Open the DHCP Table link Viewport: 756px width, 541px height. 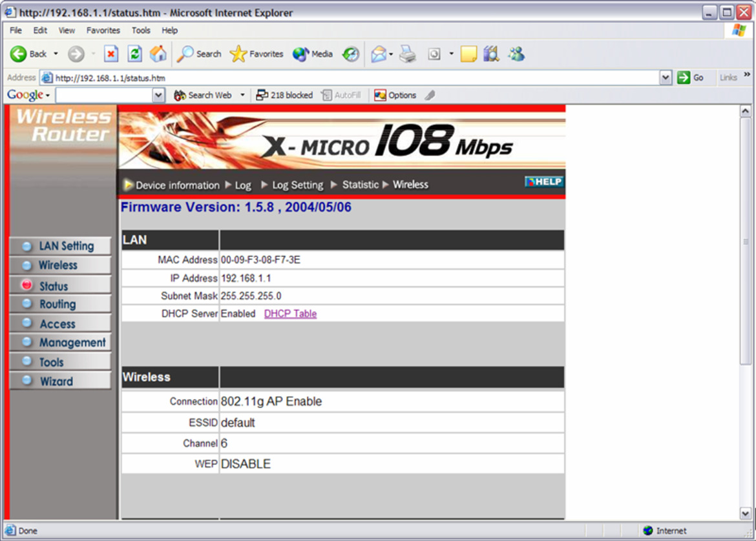point(290,314)
